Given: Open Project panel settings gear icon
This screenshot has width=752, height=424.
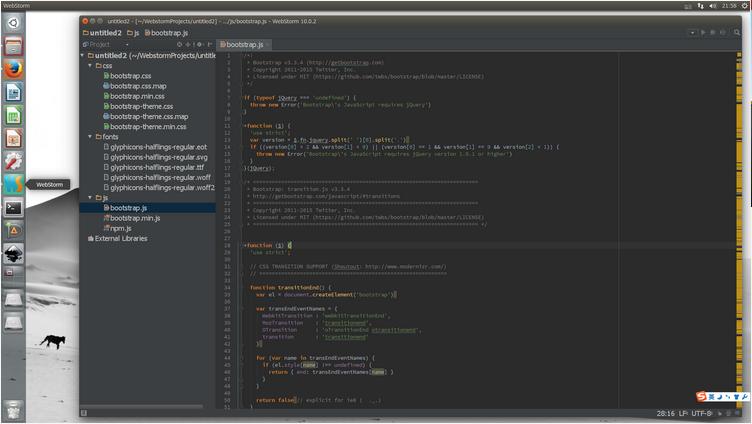Looking at the screenshot, I should tap(200, 45).
